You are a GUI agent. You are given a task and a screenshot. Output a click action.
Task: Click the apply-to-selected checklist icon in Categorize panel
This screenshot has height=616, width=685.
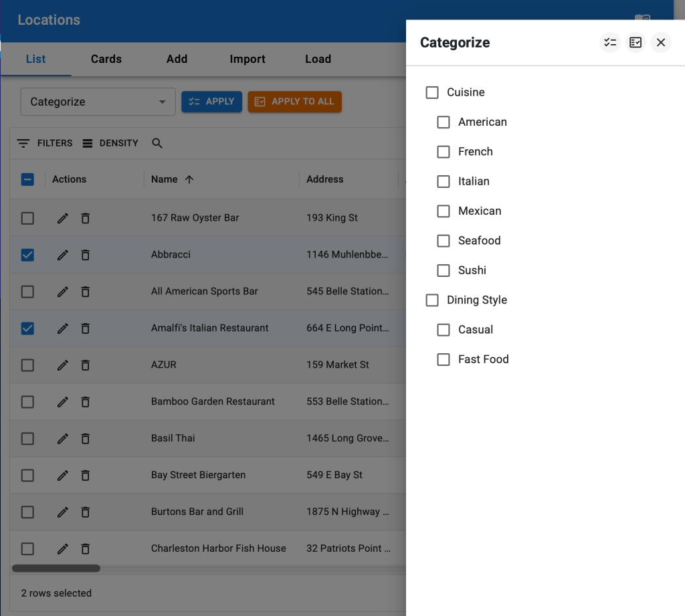point(610,42)
